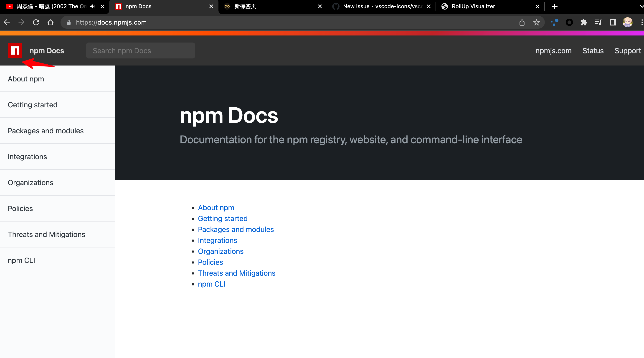Open npm CLI in sidebar
Image resolution: width=644 pixels, height=358 pixels.
tap(58, 261)
